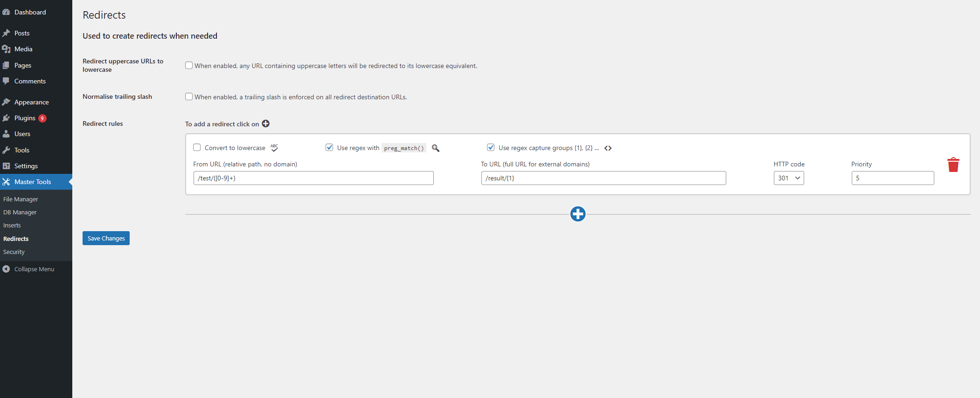
Task: Click the 'Redirect rules' label
Action: click(103, 124)
